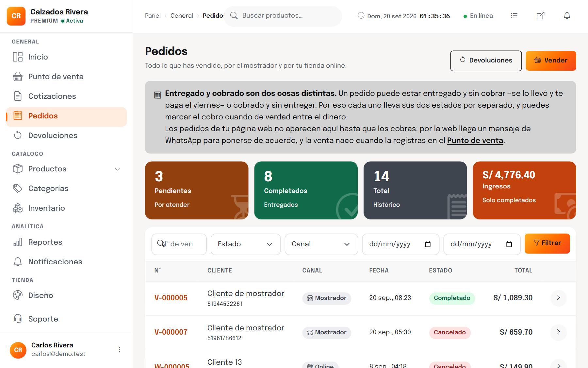The height and width of the screenshot is (368, 588).
Task: Expand the Productos submenu chevron
Action: tap(117, 169)
